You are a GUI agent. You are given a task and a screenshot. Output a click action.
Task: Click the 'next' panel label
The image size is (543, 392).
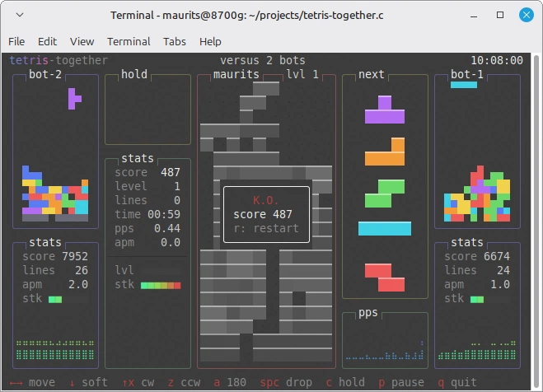point(372,74)
